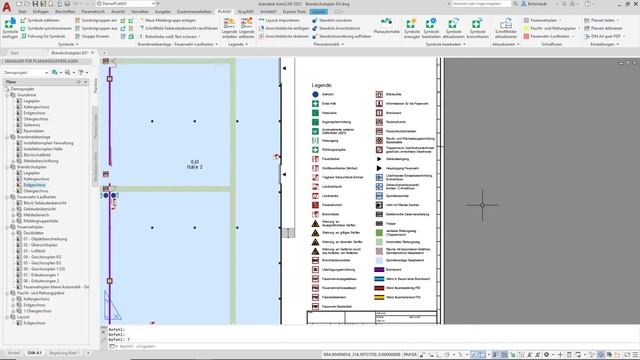Add a new drawing tab with plus
The height and width of the screenshot is (360, 640).
(x=104, y=53)
